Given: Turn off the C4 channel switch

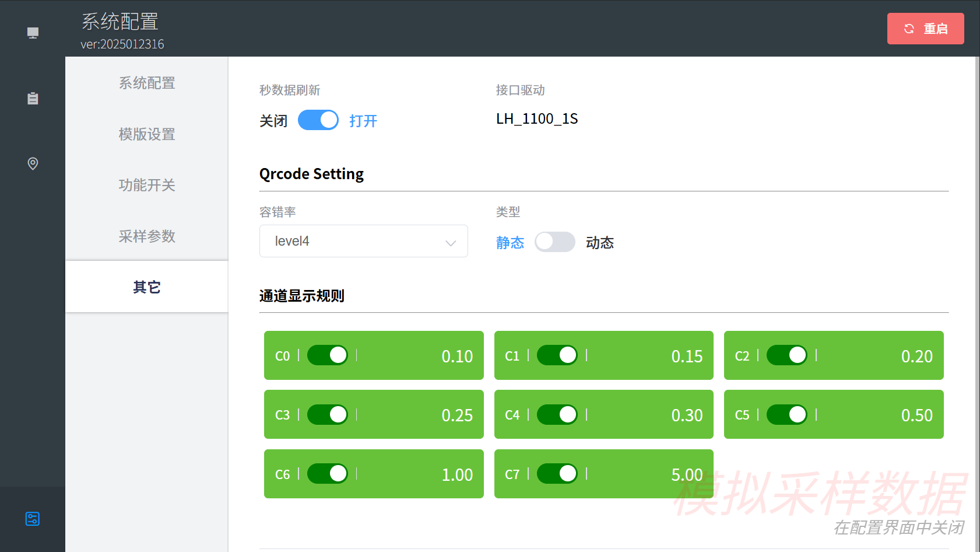Looking at the screenshot, I should click(x=557, y=414).
